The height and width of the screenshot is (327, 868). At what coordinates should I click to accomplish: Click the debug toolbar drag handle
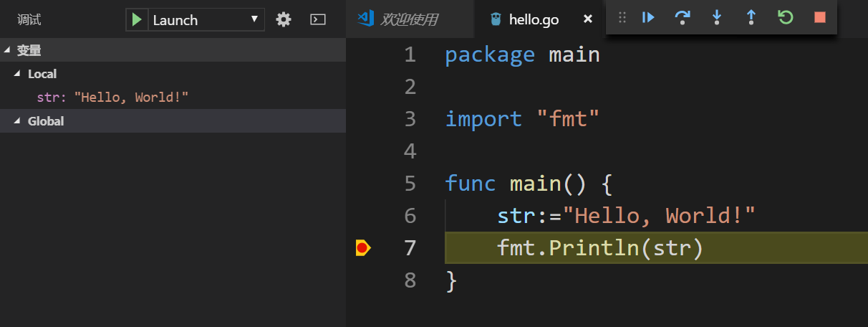622,17
